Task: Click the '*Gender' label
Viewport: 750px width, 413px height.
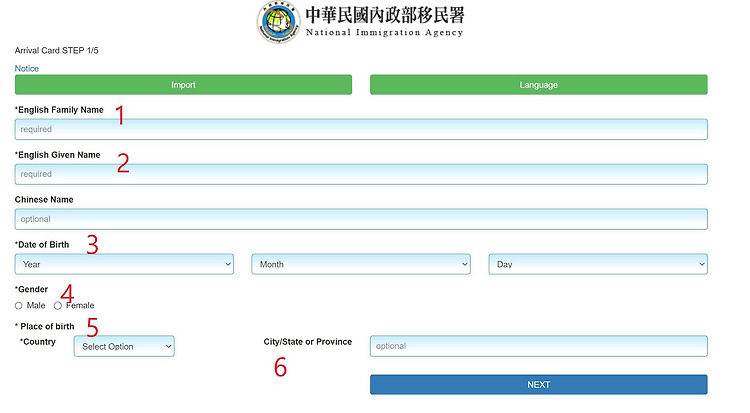Action: 32,289
